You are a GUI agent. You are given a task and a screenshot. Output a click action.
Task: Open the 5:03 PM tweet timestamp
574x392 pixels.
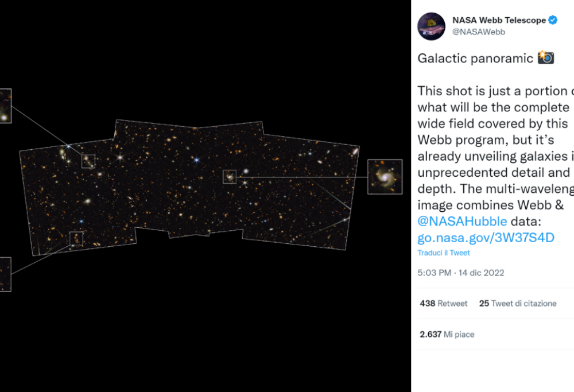click(x=434, y=273)
